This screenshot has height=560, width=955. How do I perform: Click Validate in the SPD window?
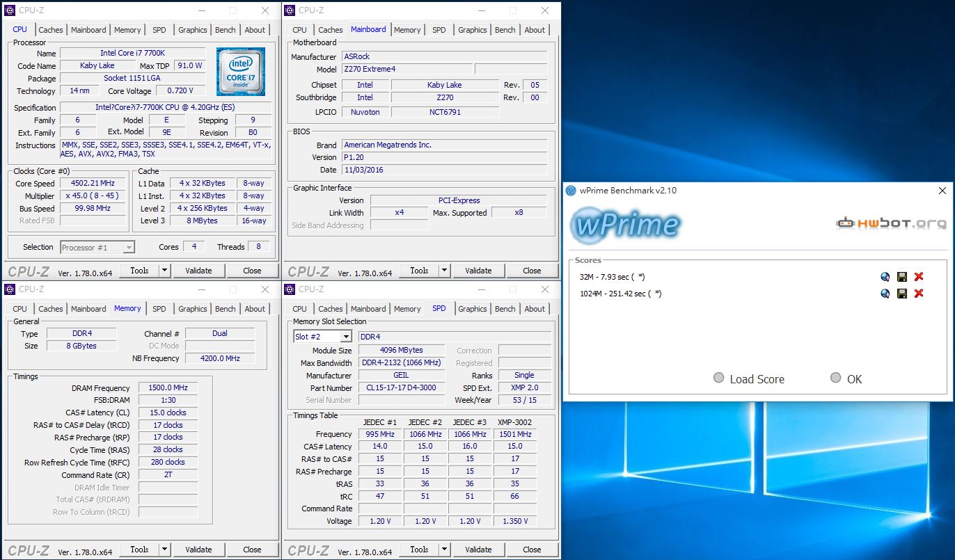point(478,550)
